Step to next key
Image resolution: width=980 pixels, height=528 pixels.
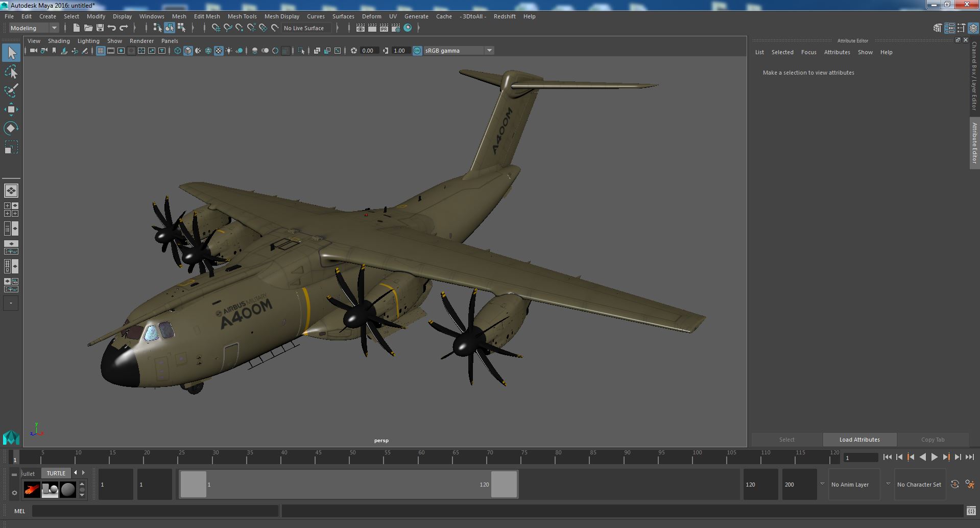[946, 457]
